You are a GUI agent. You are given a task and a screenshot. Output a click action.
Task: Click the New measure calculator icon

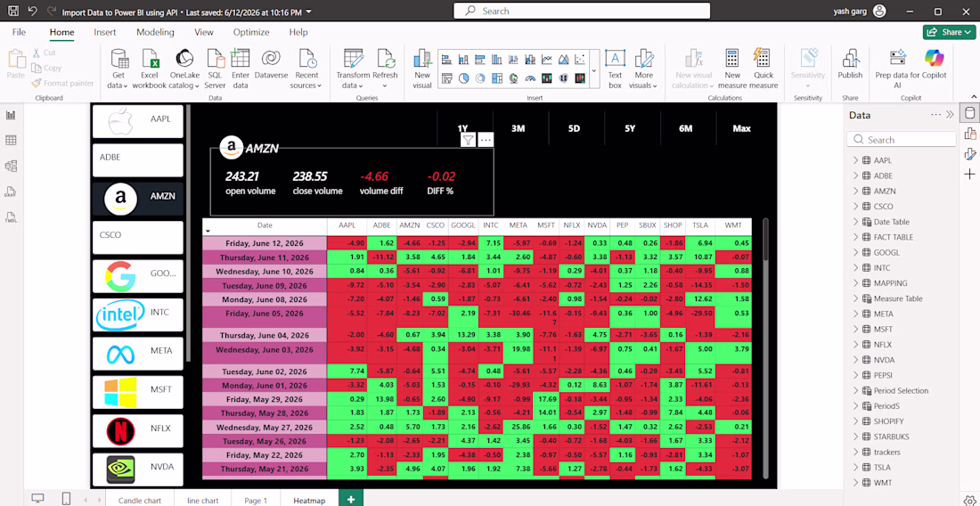[x=732, y=58]
